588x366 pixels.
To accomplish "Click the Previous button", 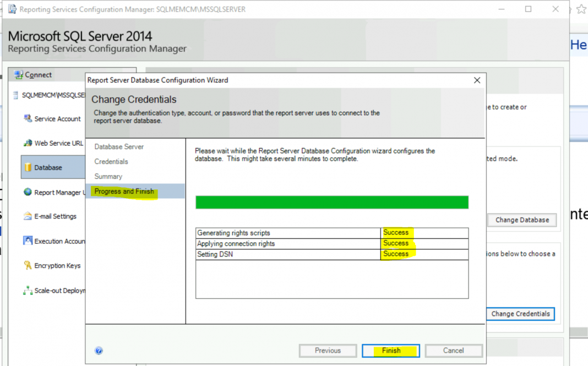I will point(328,351).
